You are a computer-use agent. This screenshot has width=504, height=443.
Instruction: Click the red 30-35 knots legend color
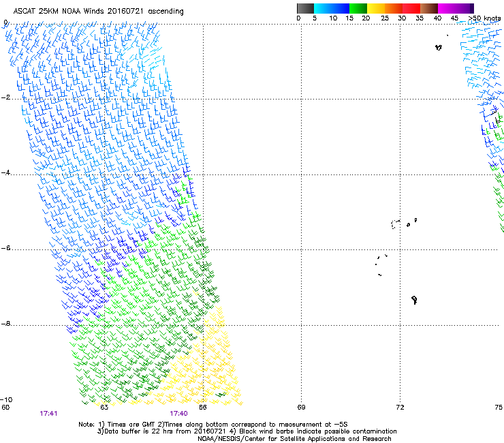tap(411, 8)
